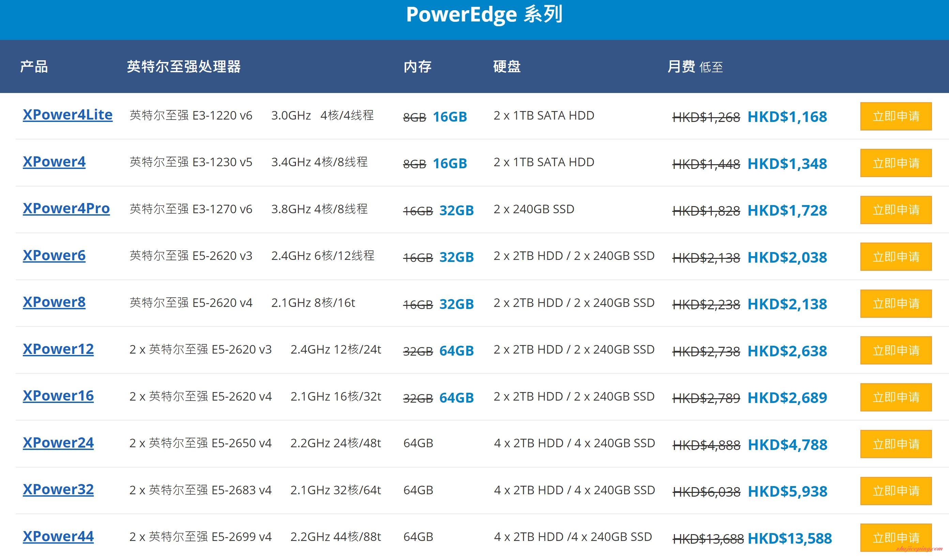Select struck-through price HKD$13,688
Viewport: 949px width, 560px height.
point(708,539)
